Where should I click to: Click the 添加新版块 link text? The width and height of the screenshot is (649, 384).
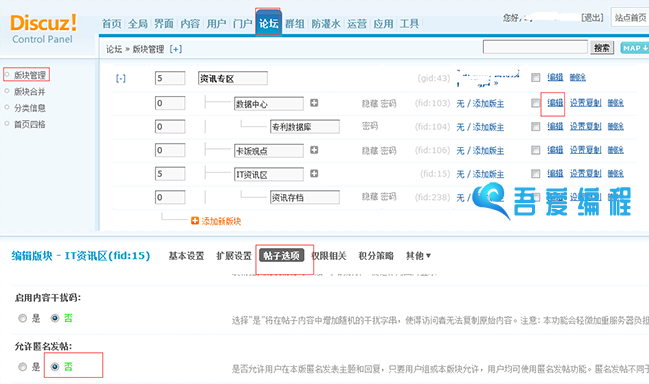(221, 221)
